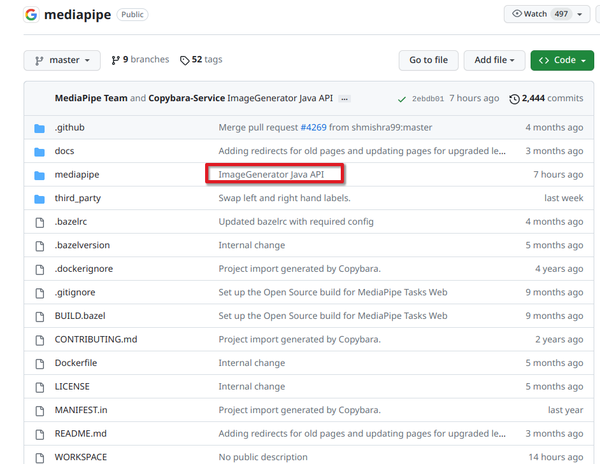
Task: Open the master branch dropdown
Action: [x=62, y=60]
